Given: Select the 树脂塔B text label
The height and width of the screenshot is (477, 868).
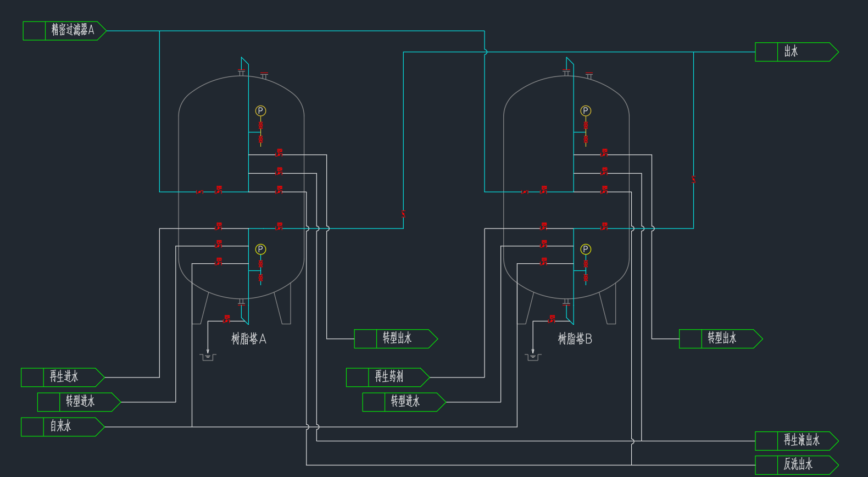Looking at the screenshot, I should (x=575, y=339).
